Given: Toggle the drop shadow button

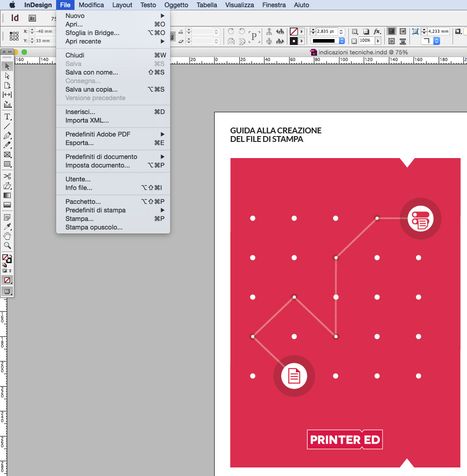Looking at the screenshot, I should (366, 31).
